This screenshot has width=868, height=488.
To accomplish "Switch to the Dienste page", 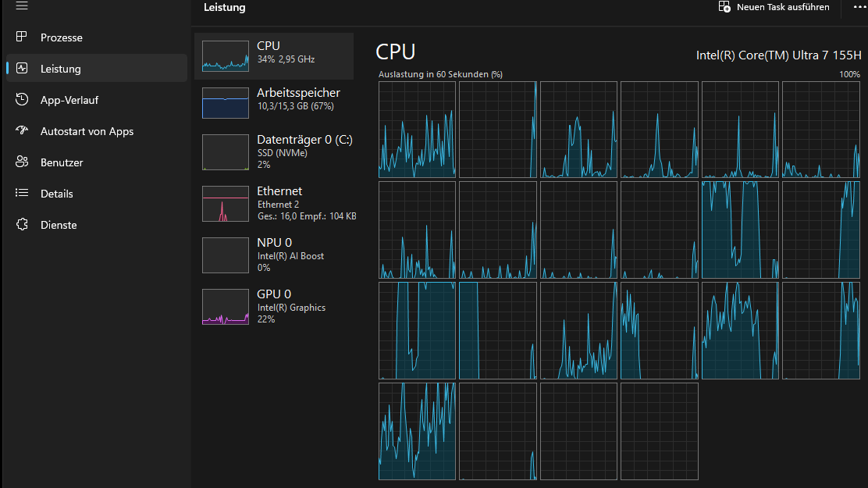I will tap(97, 225).
